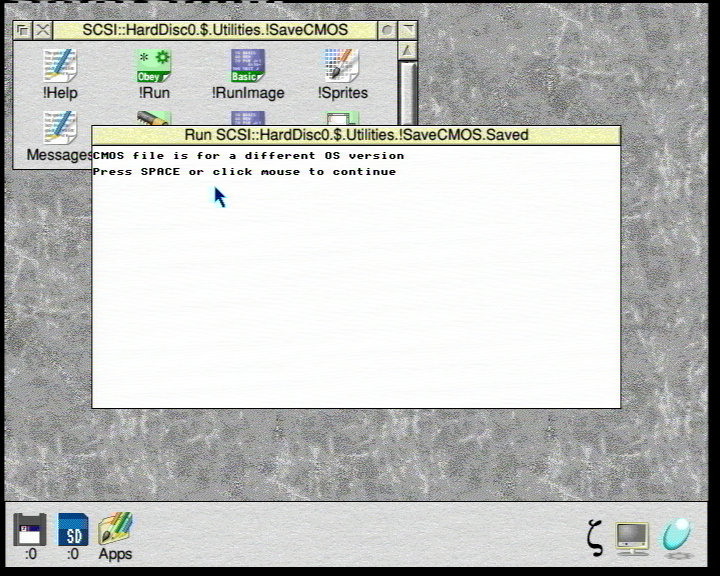Click the filer window vertical scrollbar
The height and width of the screenshot is (576, 720).
click(x=407, y=92)
